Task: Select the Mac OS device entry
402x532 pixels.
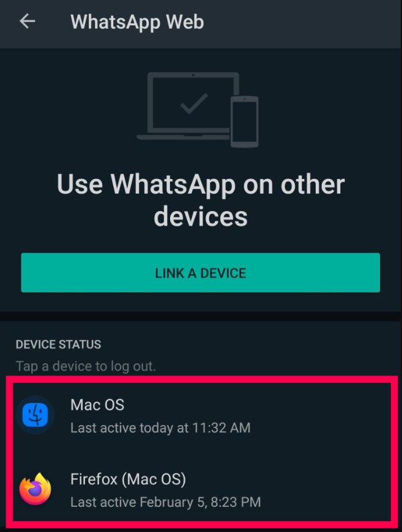Action: coord(201,416)
